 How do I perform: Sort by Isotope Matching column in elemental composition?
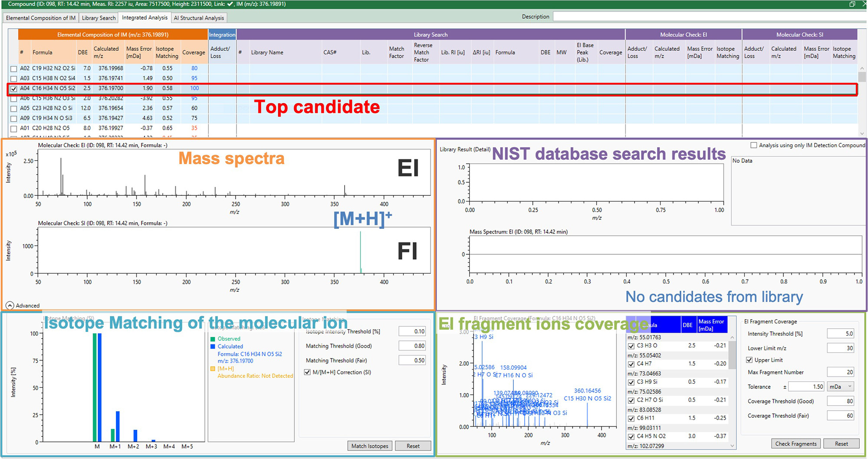click(167, 52)
